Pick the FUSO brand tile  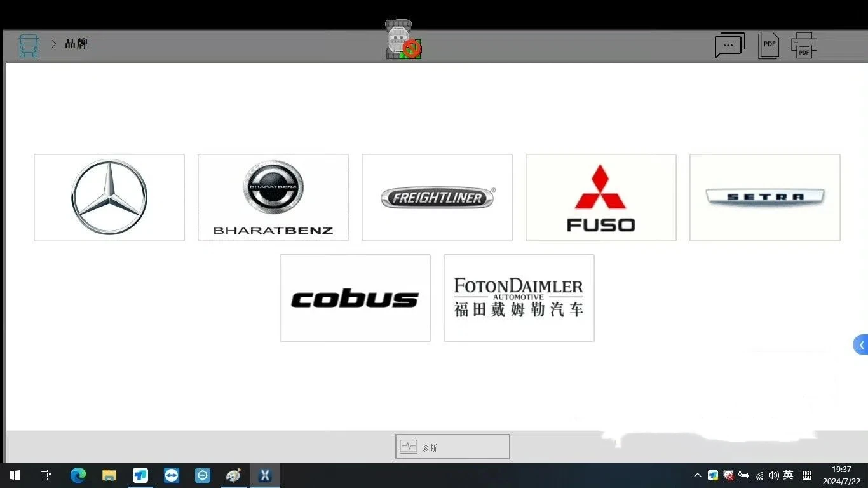(601, 198)
